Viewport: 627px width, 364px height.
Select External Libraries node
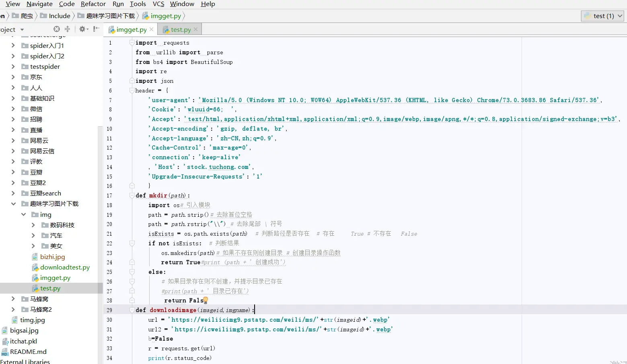[25, 362]
